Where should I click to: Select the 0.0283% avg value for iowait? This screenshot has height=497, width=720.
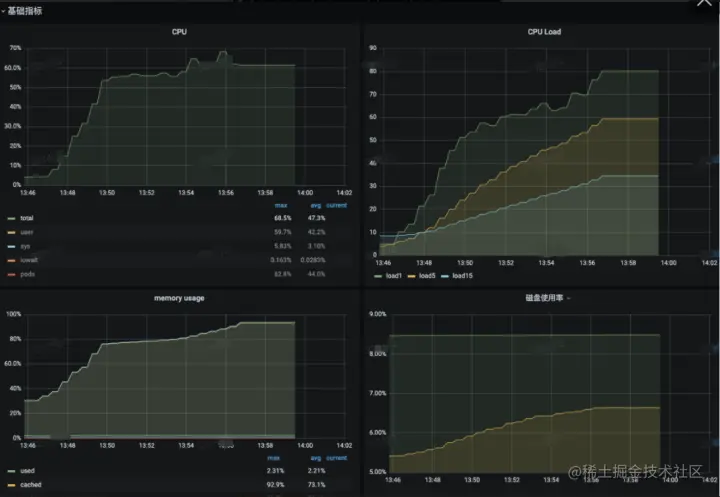coord(313,260)
